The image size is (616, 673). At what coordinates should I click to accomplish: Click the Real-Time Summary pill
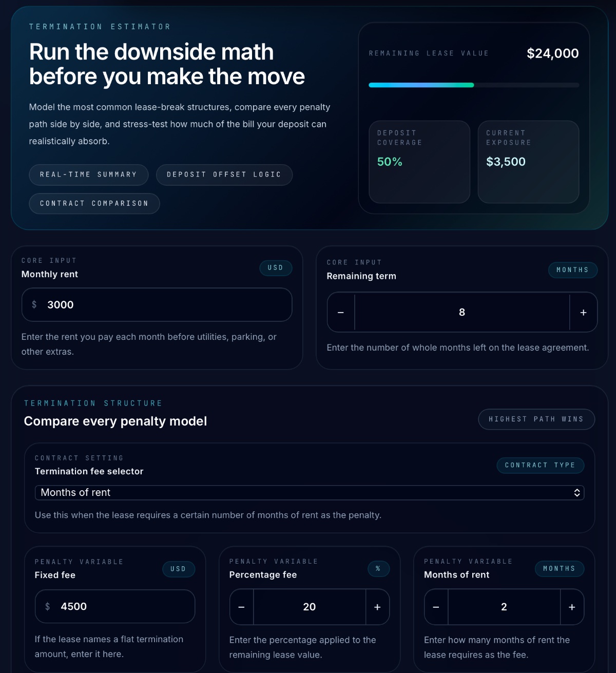click(89, 175)
